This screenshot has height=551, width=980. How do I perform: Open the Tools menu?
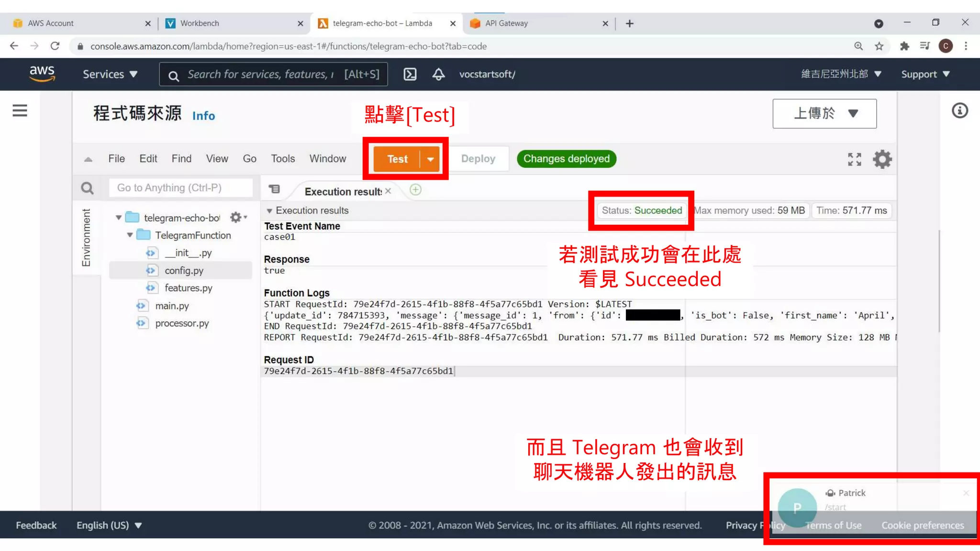[283, 159]
